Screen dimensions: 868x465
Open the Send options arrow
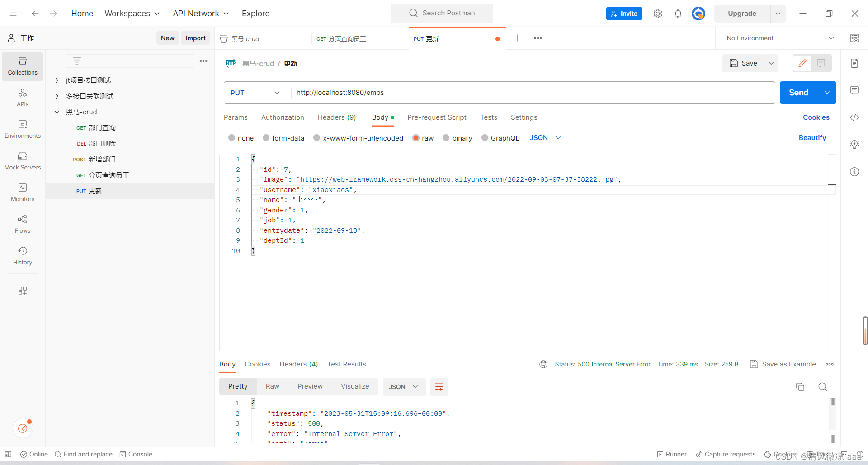coord(827,93)
